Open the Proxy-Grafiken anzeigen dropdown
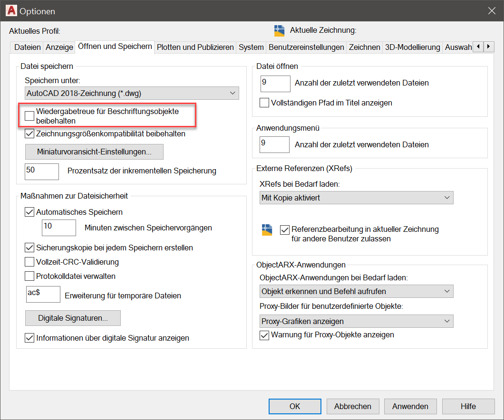 (357, 321)
